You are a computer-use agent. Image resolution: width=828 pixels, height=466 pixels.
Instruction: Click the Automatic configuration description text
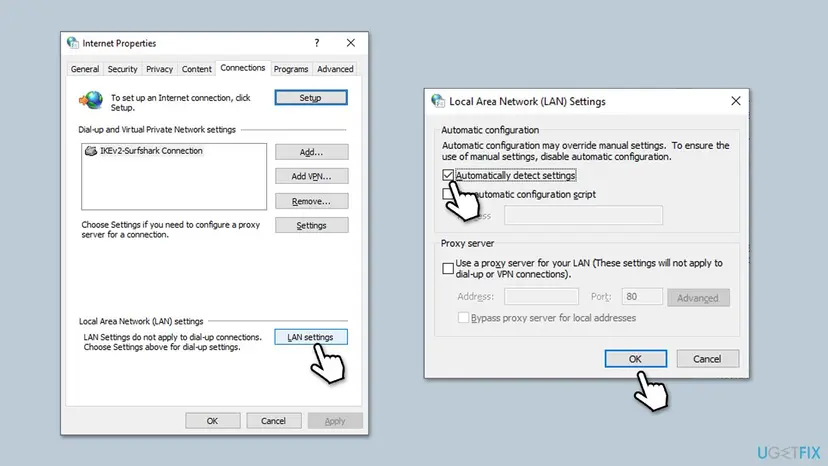[586, 151]
